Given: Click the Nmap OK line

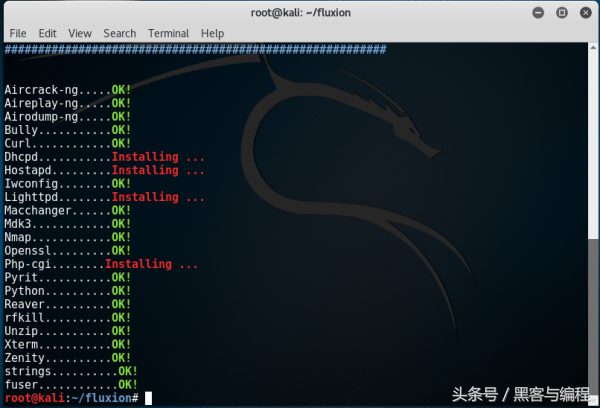Looking at the screenshot, I should tap(68, 237).
